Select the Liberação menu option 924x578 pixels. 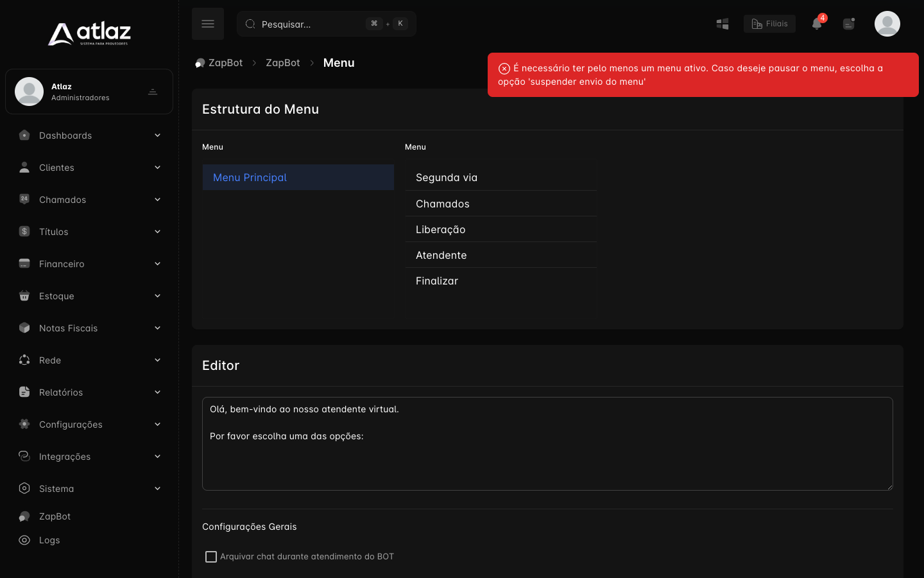(501, 229)
